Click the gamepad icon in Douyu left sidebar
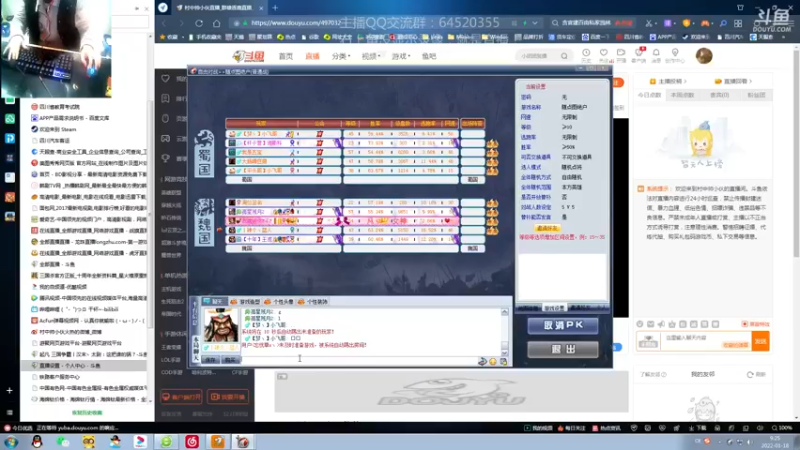800x450 pixels. 165,138
